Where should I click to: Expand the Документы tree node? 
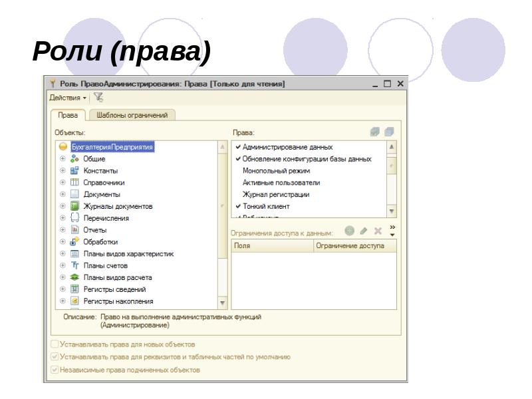point(63,194)
